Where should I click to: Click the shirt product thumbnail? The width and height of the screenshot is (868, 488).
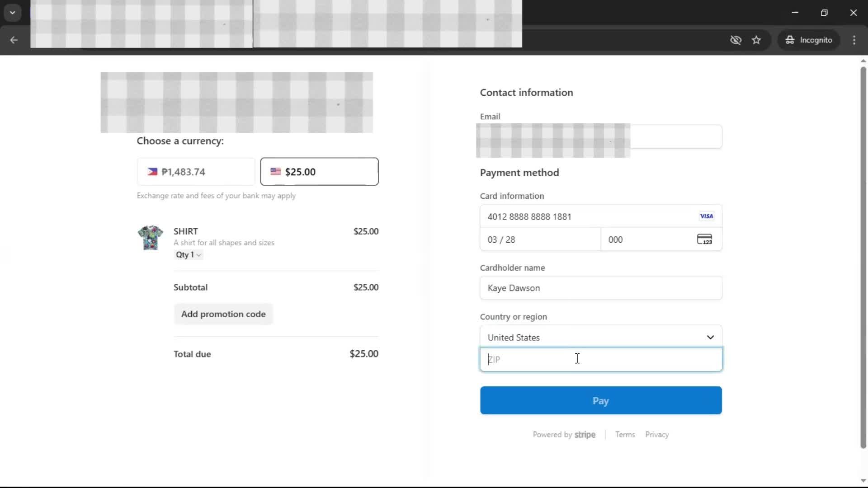tap(150, 238)
